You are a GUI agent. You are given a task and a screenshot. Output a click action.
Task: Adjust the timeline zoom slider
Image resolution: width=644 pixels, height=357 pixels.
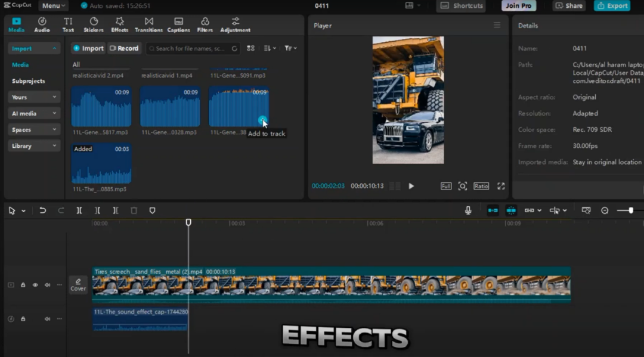click(x=631, y=210)
